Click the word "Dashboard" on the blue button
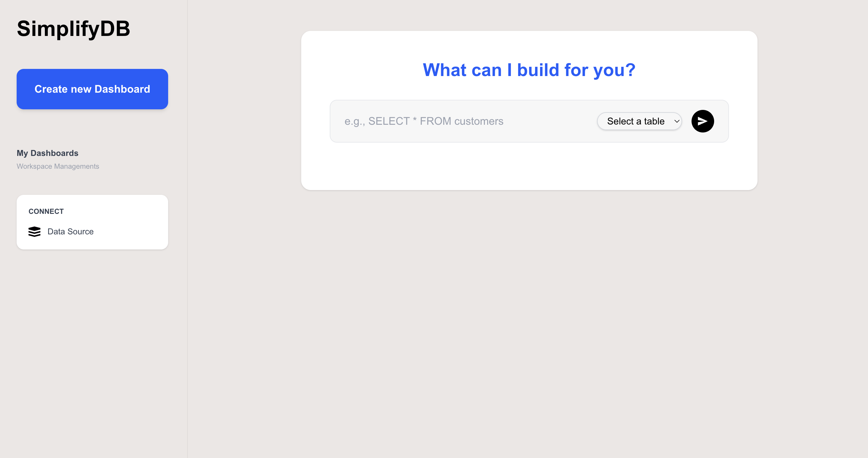 click(122, 89)
